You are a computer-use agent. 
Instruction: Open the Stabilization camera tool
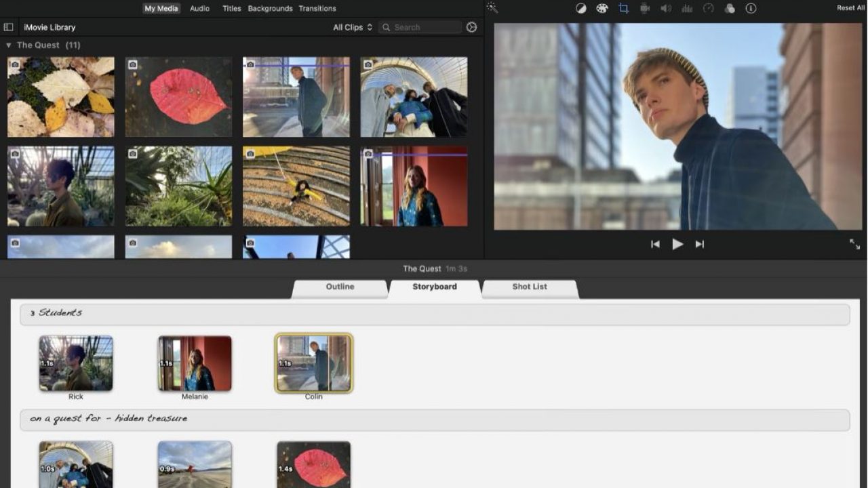pyautogui.click(x=645, y=8)
